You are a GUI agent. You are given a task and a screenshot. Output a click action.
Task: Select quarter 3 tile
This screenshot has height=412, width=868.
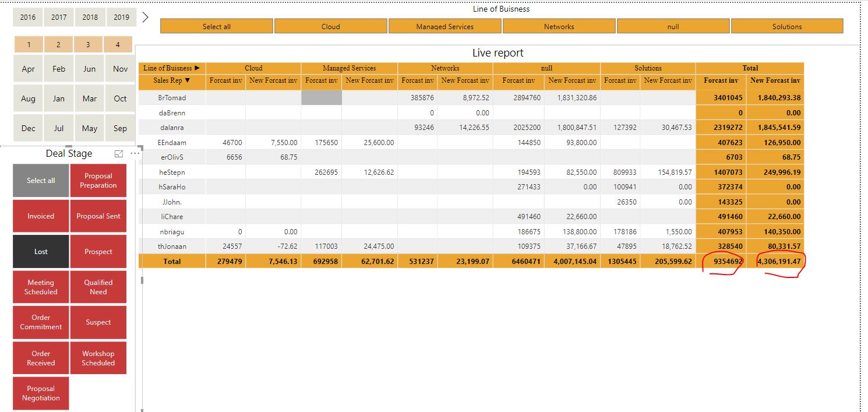point(89,44)
